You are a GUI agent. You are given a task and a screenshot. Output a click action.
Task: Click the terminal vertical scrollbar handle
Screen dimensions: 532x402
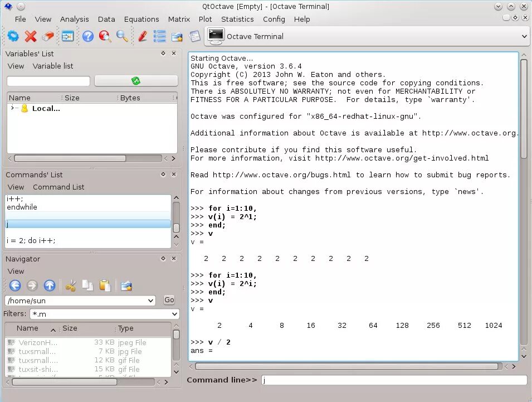524,108
